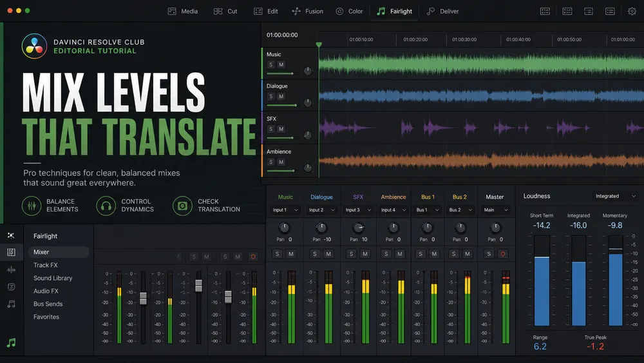Click the Ambience track volume knob
Image resolution: width=644 pixels, height=363 pixels.
pyautogui.click(x=308, y=168)
